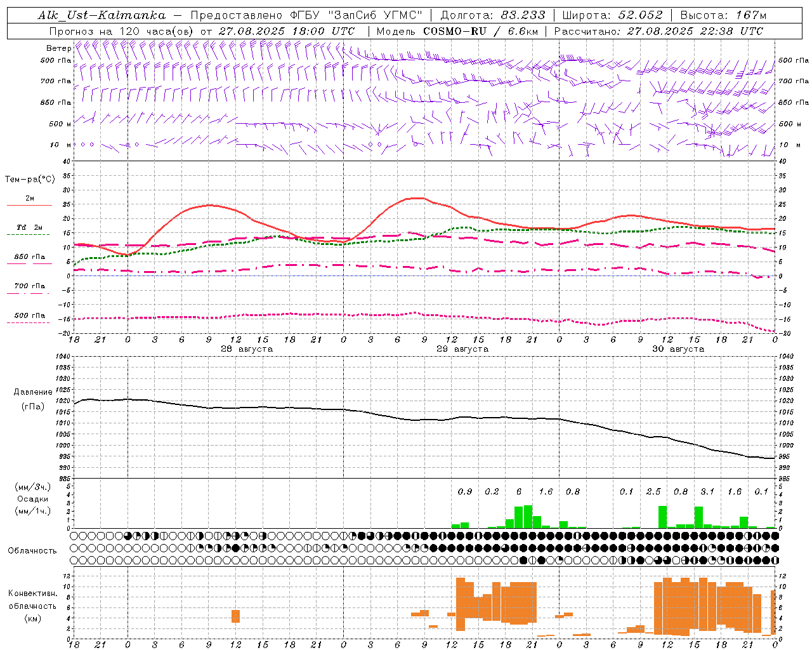
Task: Click the model name COSMO-RU / 6.6км
Action: coord(481,31)
